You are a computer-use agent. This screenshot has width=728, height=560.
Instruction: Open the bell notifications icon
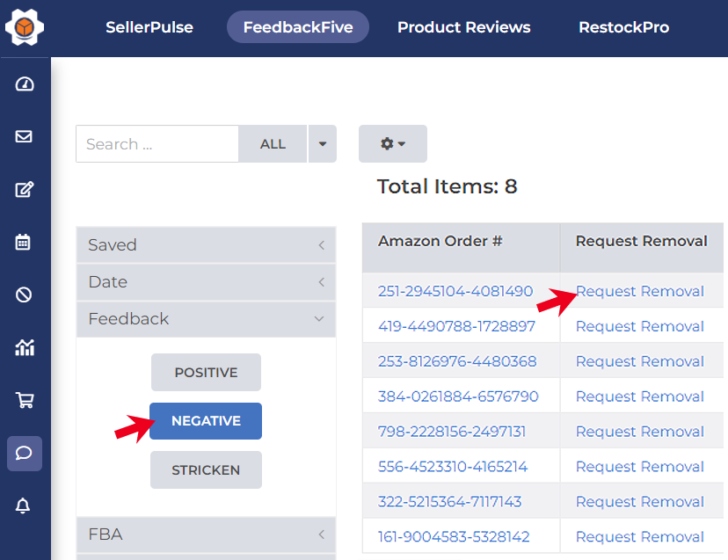[25, 505]
